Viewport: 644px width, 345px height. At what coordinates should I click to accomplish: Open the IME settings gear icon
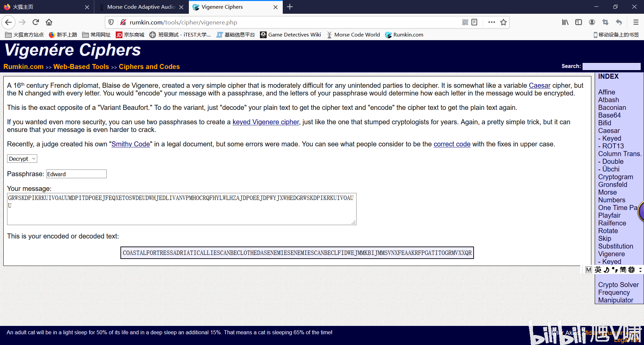point(631,270)
